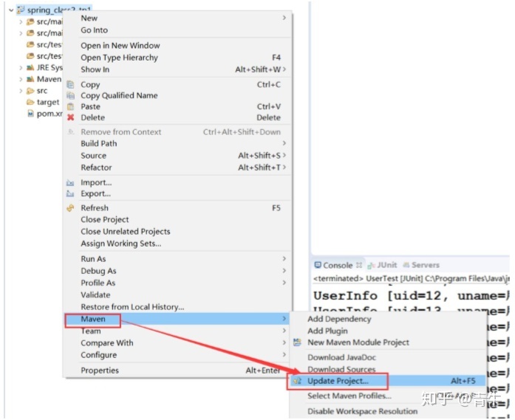The image size is (515, 420).
Task: Close the Console view tab
Action: [359, 265]
